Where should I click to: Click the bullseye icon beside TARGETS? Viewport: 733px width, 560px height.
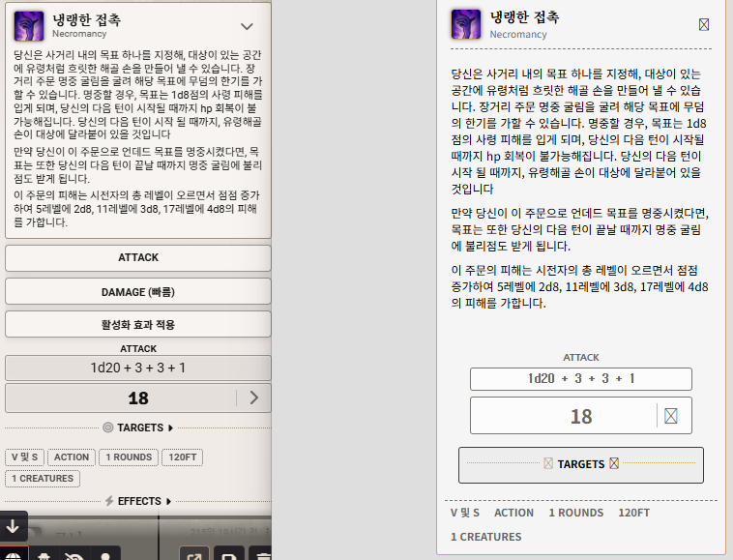coord(108,427)
